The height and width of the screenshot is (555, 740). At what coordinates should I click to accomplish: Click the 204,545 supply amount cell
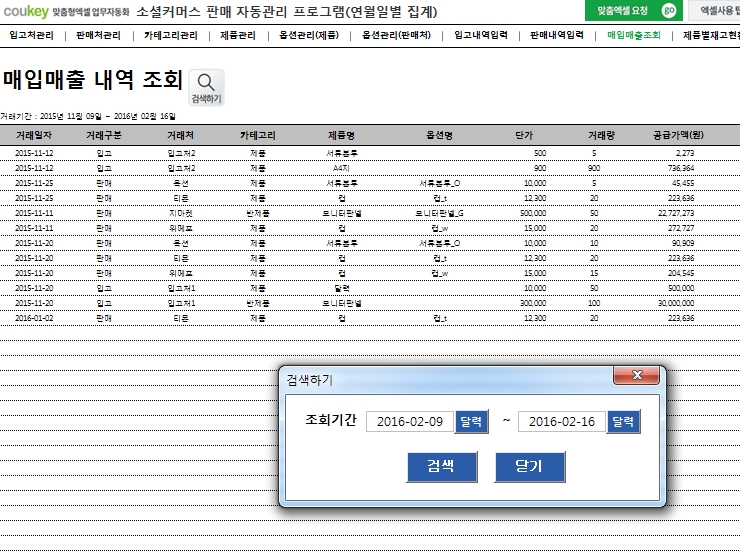tap(681, 273)
